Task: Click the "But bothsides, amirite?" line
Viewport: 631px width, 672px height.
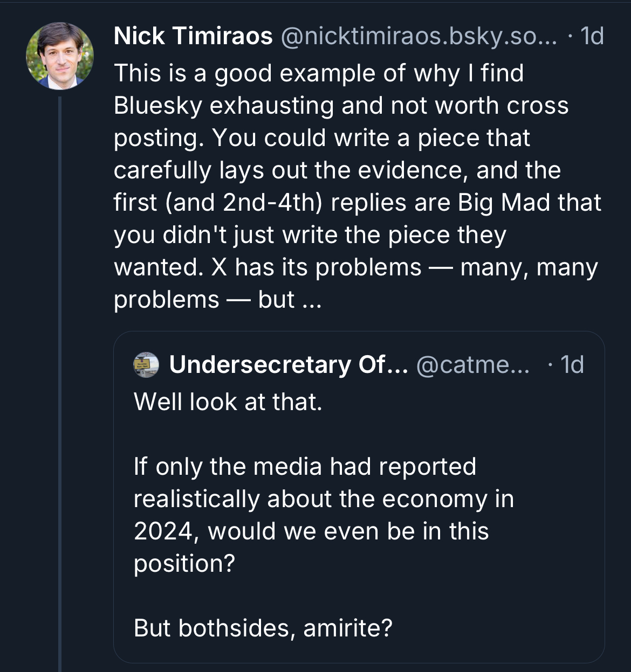Action: [x=263, y=628]
